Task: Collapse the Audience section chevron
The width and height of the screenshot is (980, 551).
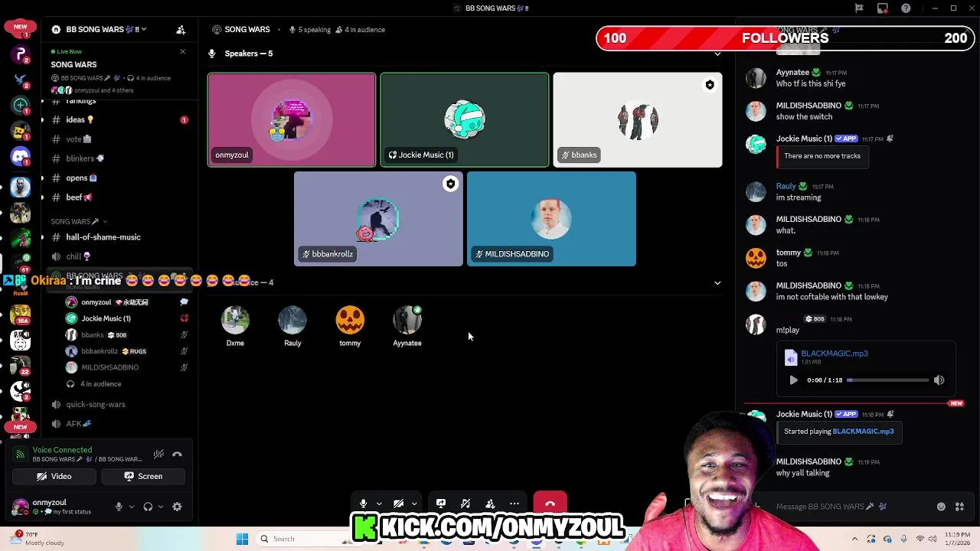Action: [x=717, y=283]
